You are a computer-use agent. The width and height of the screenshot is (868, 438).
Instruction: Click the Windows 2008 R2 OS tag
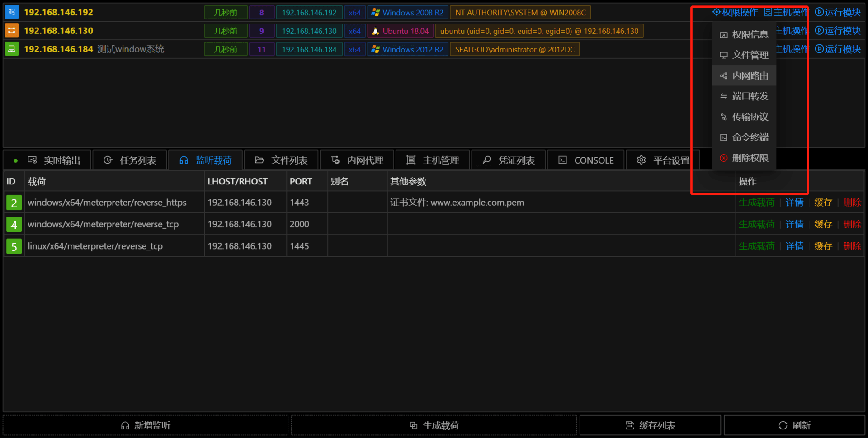tap(408, 12)
